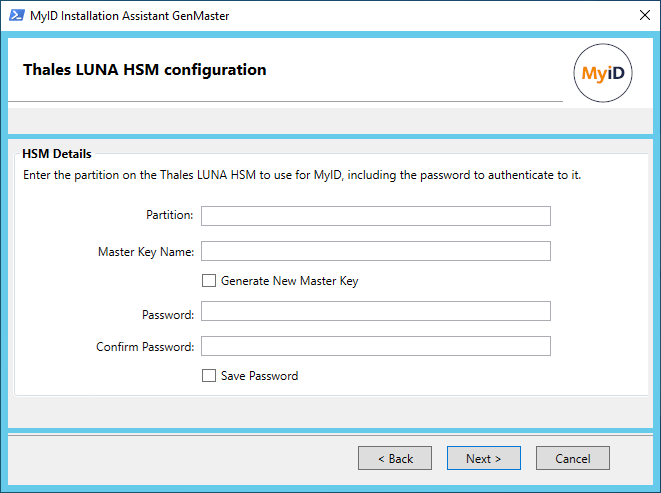Click the PowerShell icon in the title bar

click(x=17, y=16)
